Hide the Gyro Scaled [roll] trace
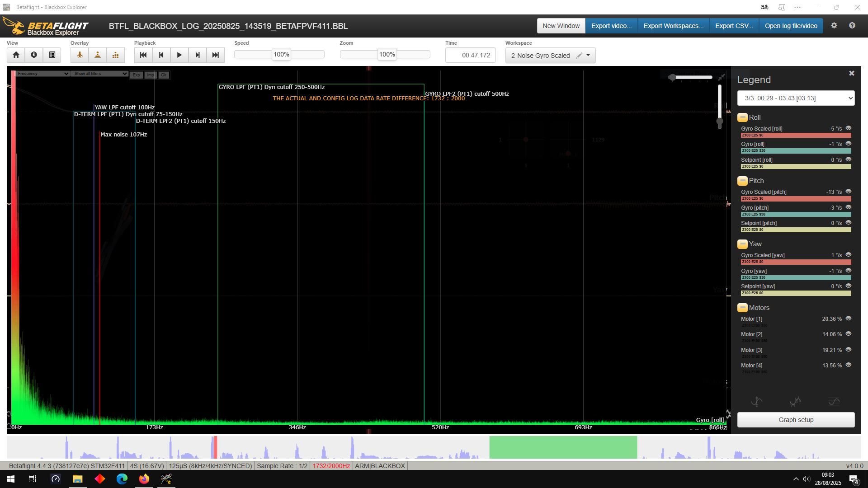 coord(848,128)
